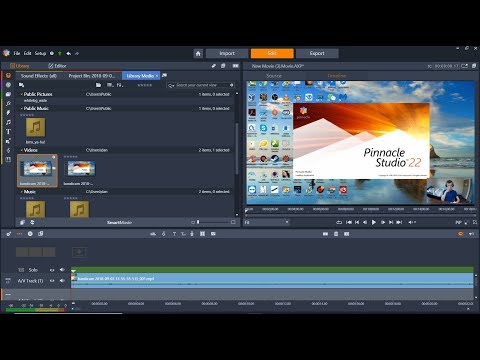Click the add-tab icon beside Library Media
This screenshot has height=360, width=480.
pos(164,76)
